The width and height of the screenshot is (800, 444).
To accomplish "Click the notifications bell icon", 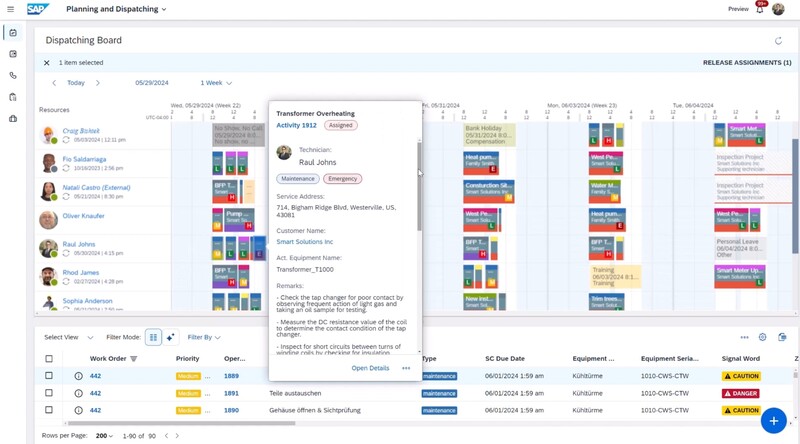I will coord(760,9).
